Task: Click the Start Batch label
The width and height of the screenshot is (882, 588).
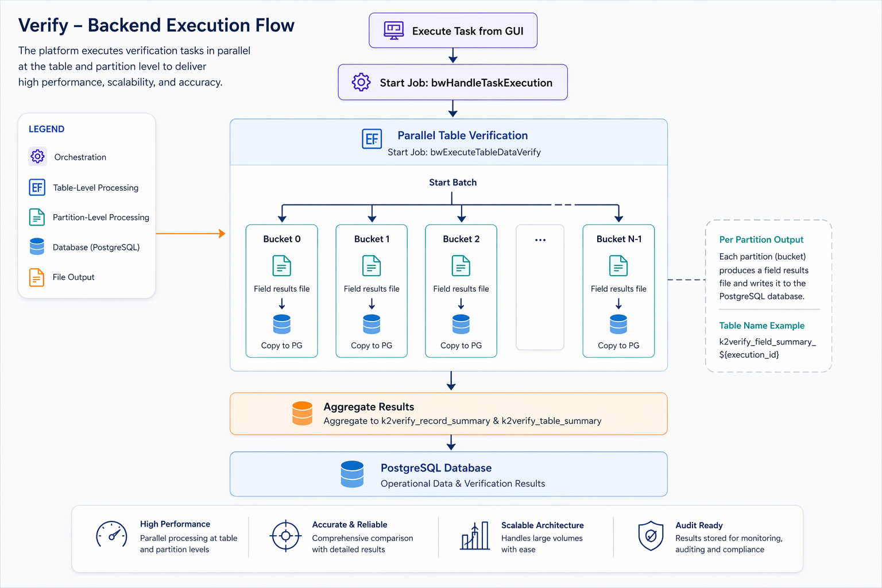Action: [x=453, y=183]
